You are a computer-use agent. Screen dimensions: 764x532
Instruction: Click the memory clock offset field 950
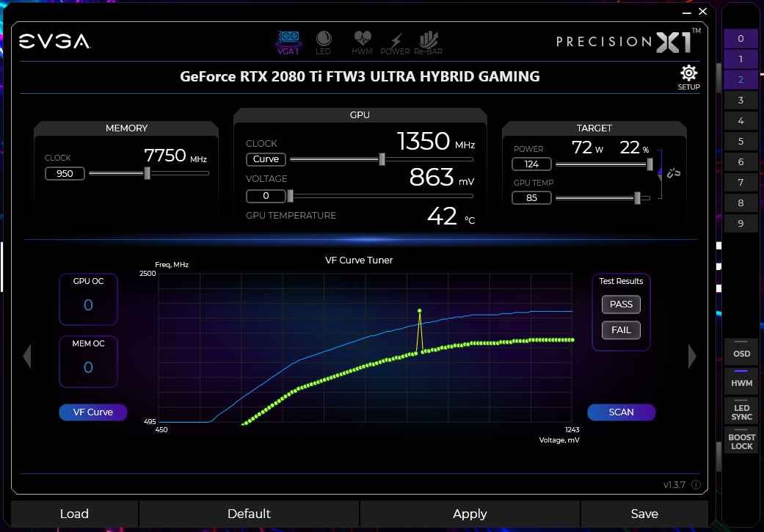click(x=65, y=173)
